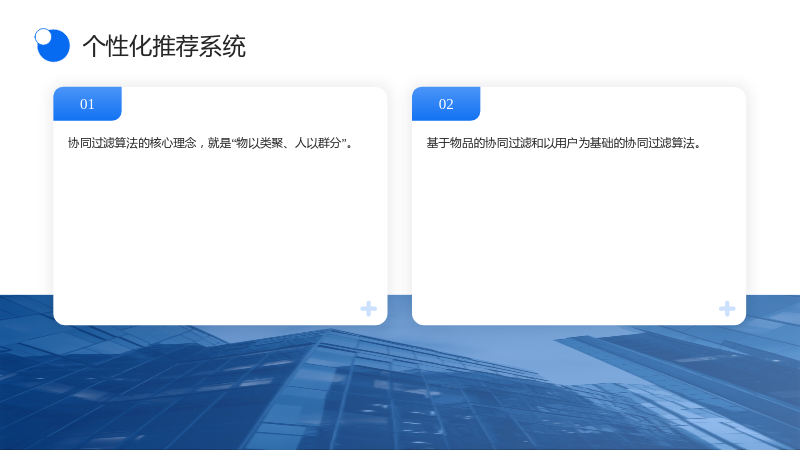800x450 pixels.
Task: Click the blue circle logo beside the title
Action: coord(54,46)
